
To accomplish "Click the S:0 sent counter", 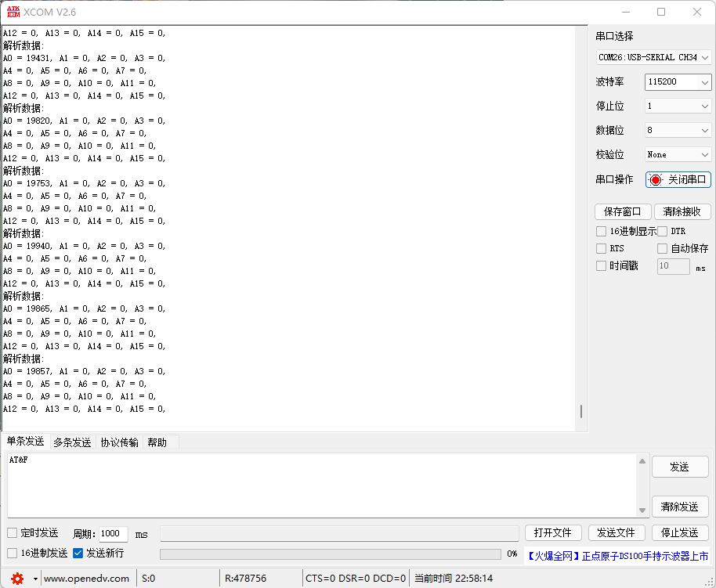I will click(x=148, y=579).
